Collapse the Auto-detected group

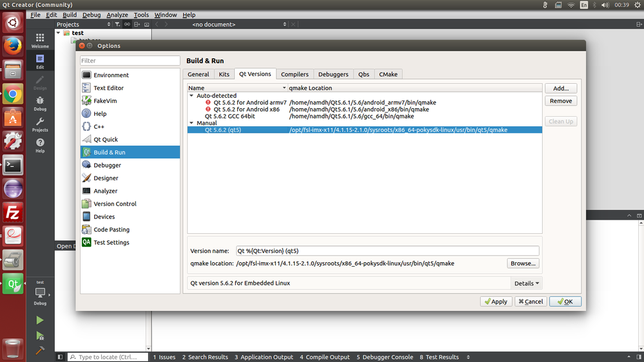(191, 95)
